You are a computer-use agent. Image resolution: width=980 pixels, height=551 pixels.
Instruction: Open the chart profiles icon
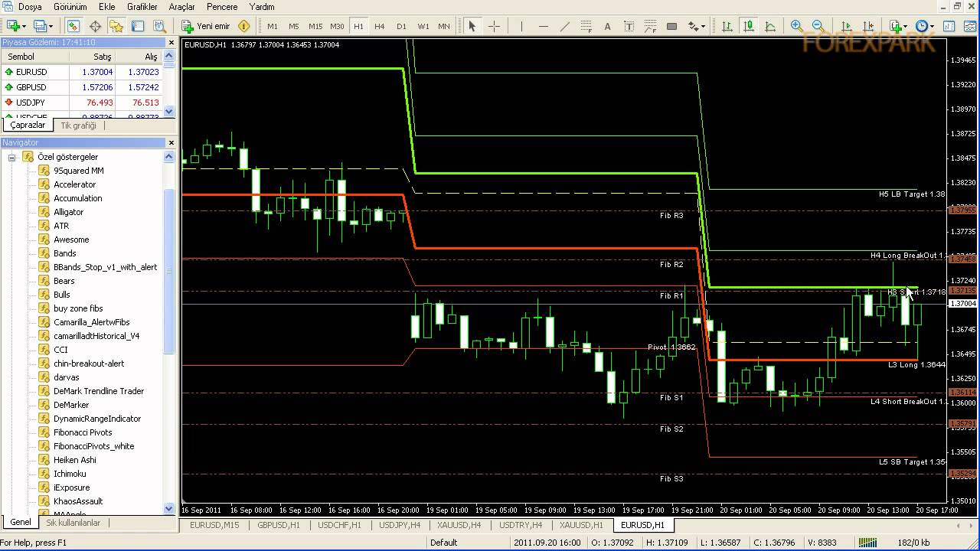coord(40,26)
